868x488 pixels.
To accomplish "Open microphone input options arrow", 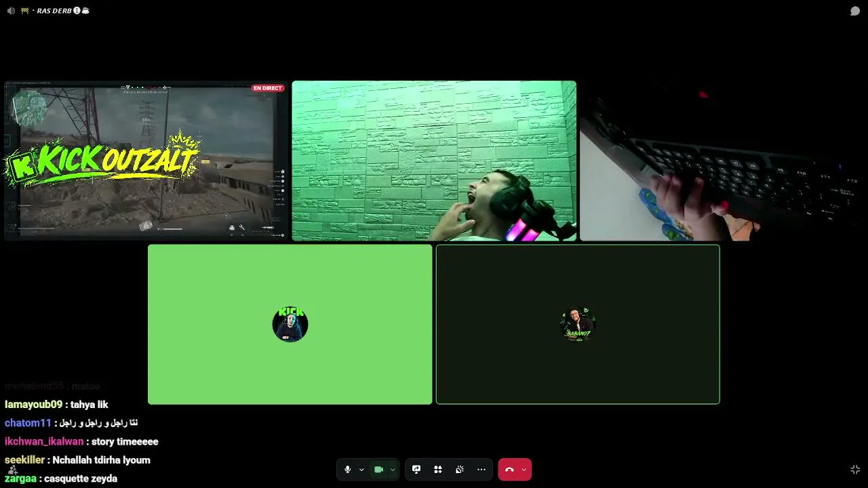I will (x=361, y=470).
